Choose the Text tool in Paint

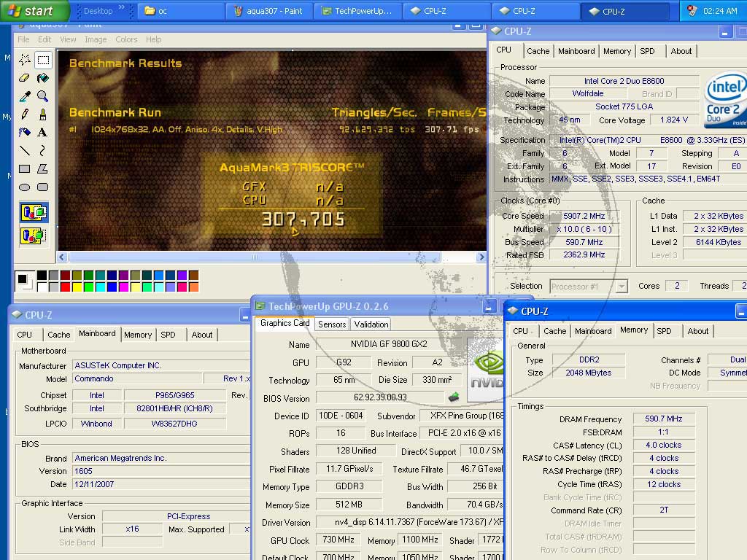click(x=43, y=133)
